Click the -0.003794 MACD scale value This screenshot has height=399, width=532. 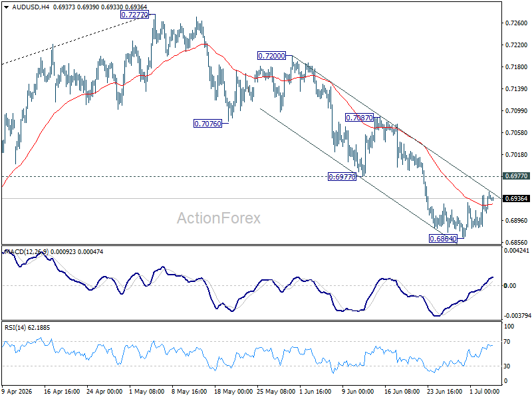[517, 315]
